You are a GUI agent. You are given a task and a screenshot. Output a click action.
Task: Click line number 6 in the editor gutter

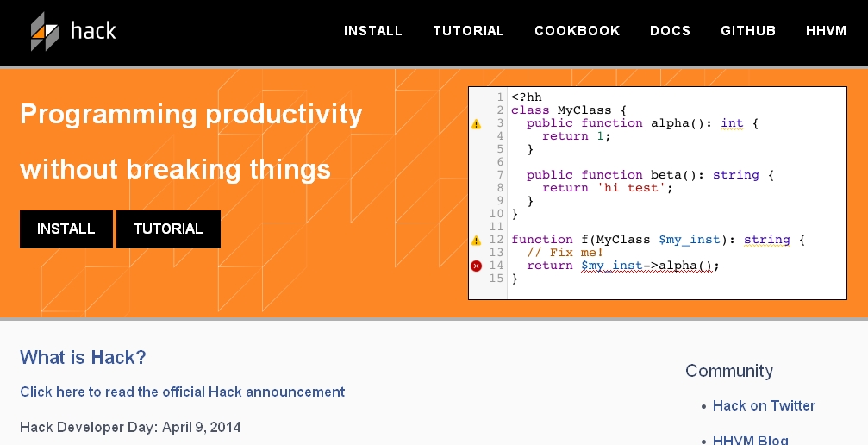coord(500,162)
